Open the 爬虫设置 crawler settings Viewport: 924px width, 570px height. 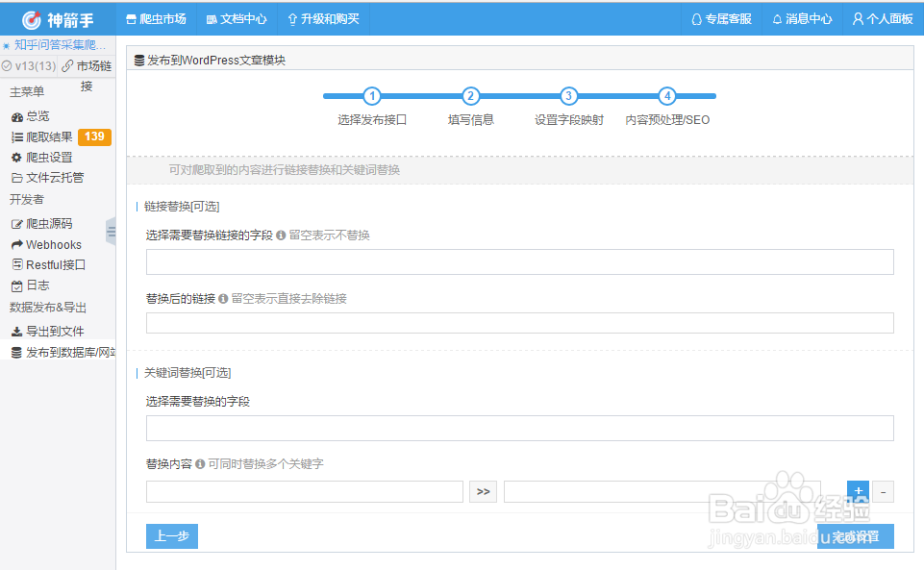48,157
